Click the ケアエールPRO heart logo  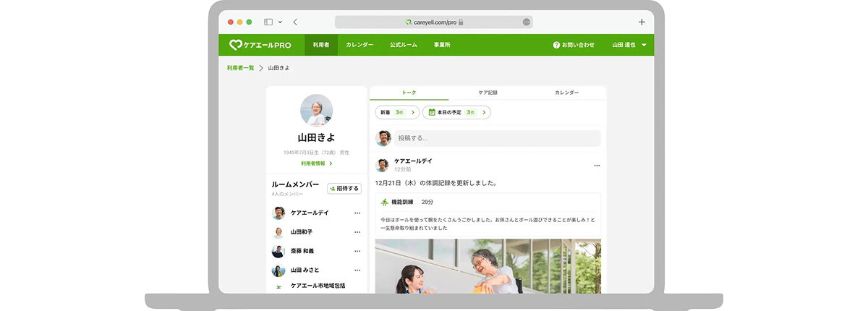[x=236, y=45]
